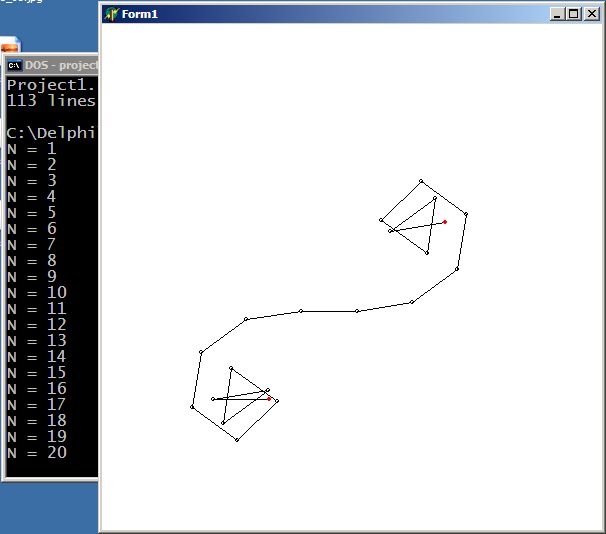Click the "N = 20" console output line
This screenshot has width=606, height=534.
(37, 453)
